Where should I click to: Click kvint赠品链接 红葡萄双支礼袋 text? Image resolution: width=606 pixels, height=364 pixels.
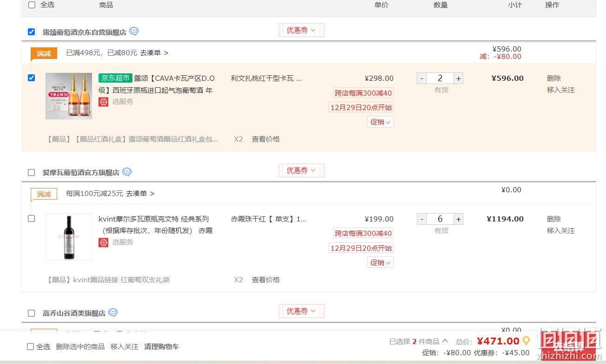[x=108, y=280]
